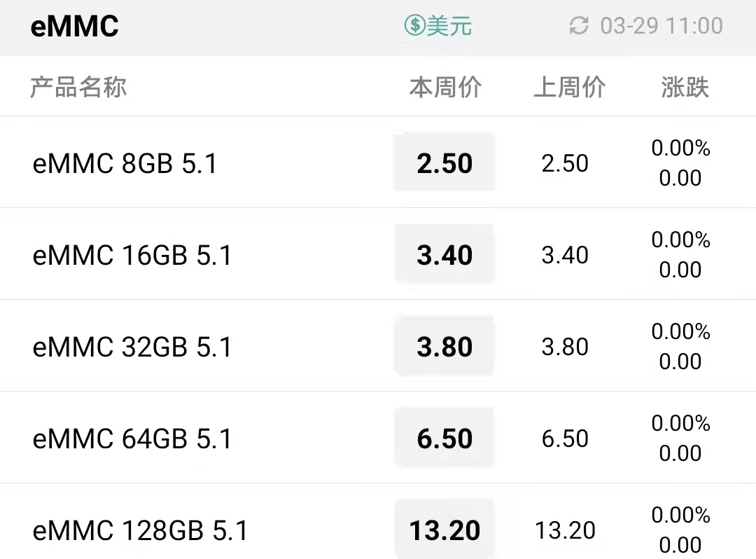Open the eMMC 16GB 5.1 row

pyautogui.click(x=378, y=254)
